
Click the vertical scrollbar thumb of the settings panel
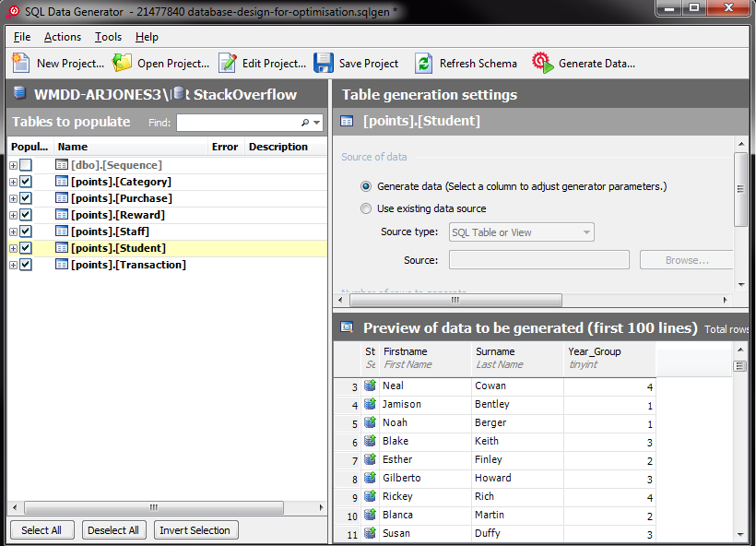coord(740,189)
